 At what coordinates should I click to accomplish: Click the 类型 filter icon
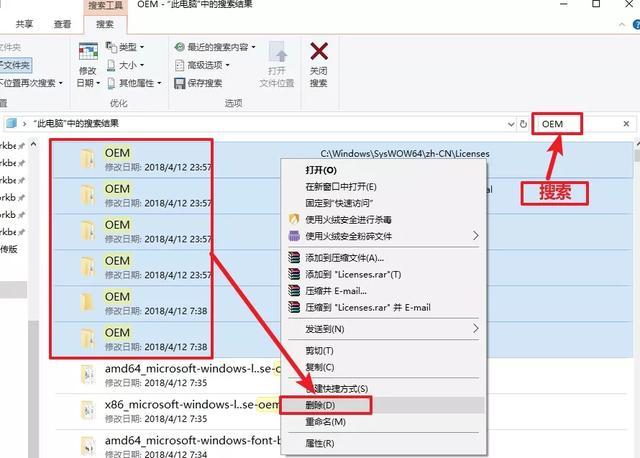pyautogui.click(x=111, y=47)
